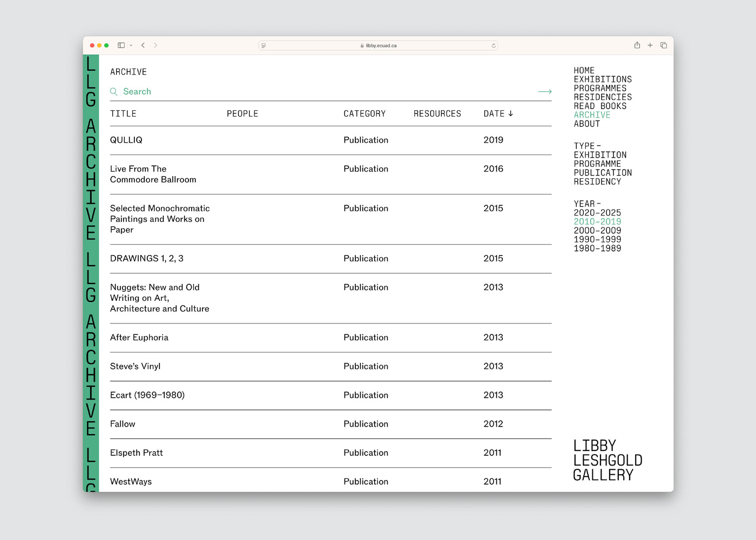Open the QULLIQ publication entry

[x=126, y=140]
